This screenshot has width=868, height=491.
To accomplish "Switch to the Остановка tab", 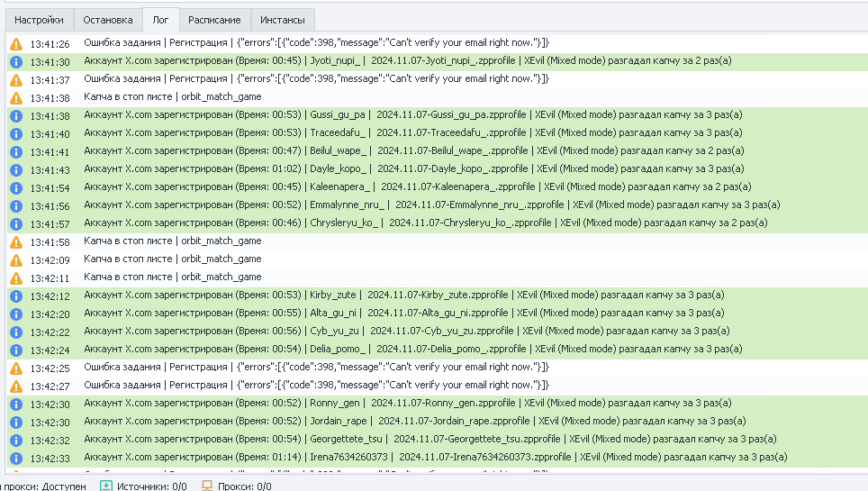I will pyautogui.click(x=108, y=20).
